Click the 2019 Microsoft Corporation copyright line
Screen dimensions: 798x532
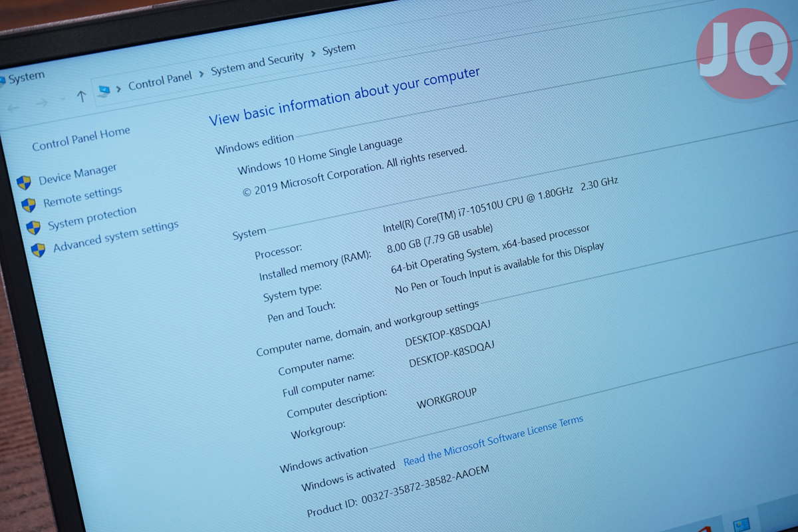click(x=355, y=171)
